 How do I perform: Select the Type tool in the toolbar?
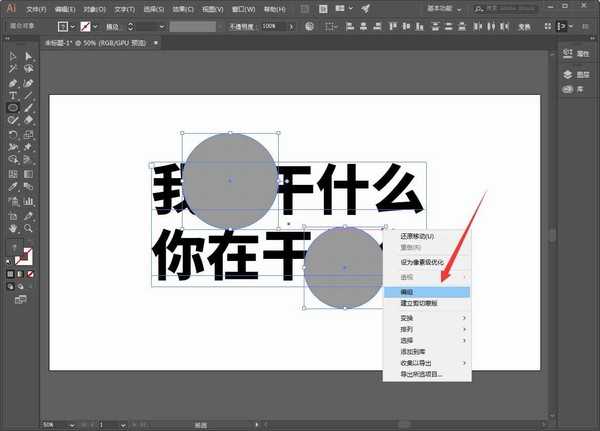13,94
